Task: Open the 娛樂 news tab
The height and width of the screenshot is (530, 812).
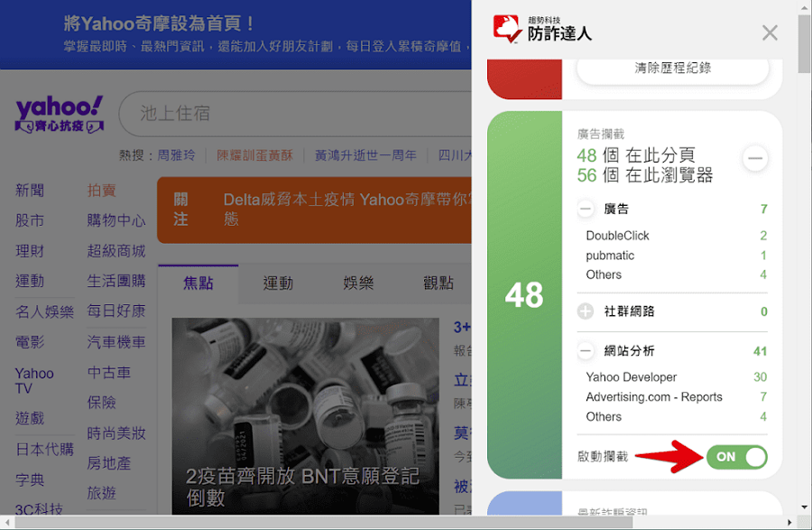Action: [358, 283]
